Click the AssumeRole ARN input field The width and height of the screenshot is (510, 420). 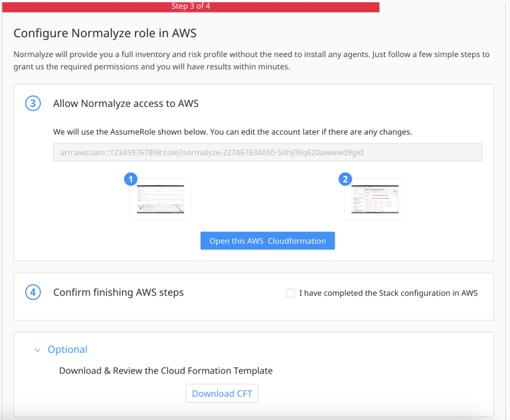(267, 152)
